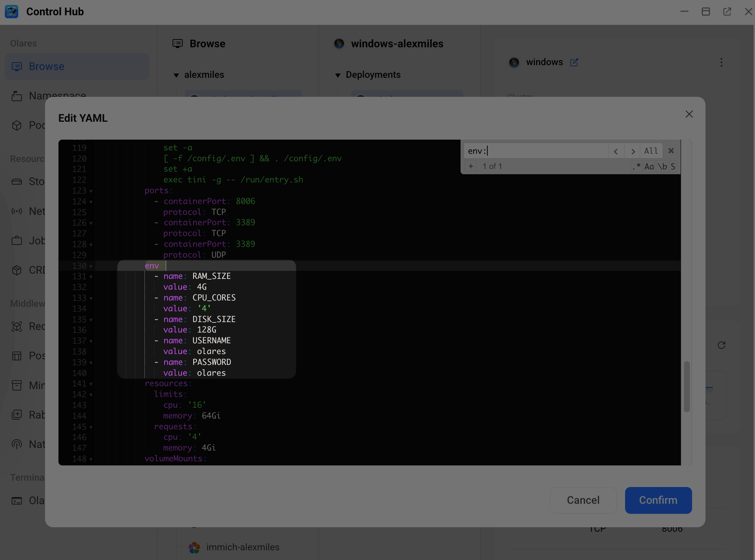Select immich-alexmiles in the tree
This screenshot has width=755, height=560.
243,547
